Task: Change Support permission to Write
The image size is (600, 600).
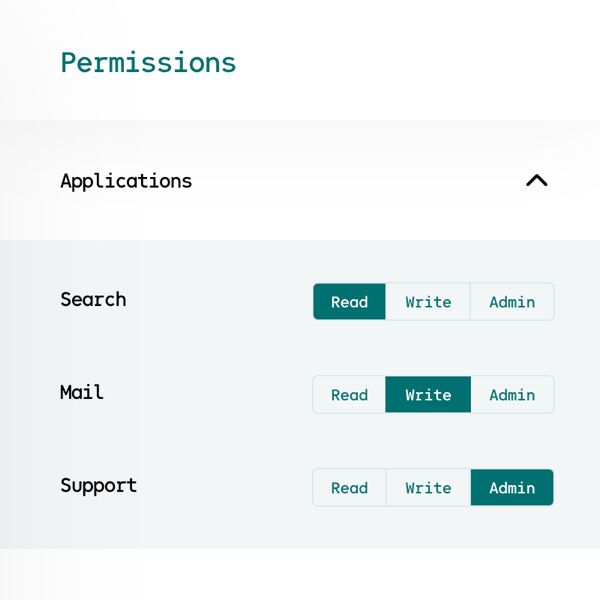Action: pos(428,487)
